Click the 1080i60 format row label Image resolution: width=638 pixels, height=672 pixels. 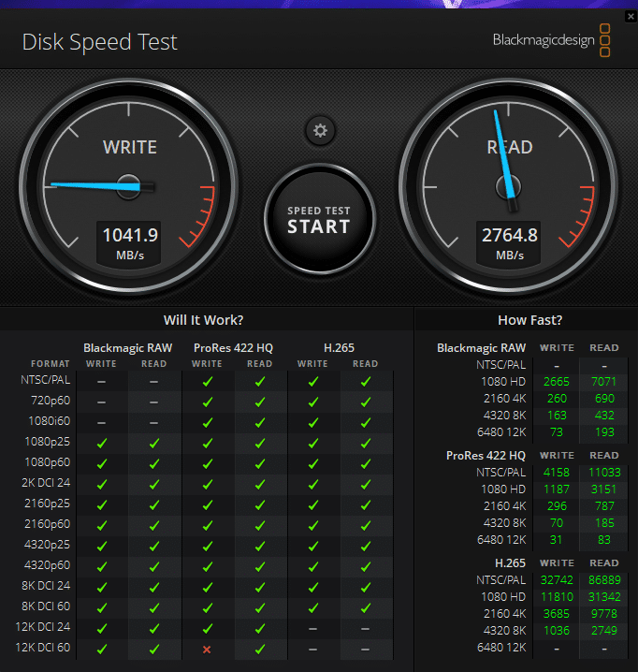[49, 421]
